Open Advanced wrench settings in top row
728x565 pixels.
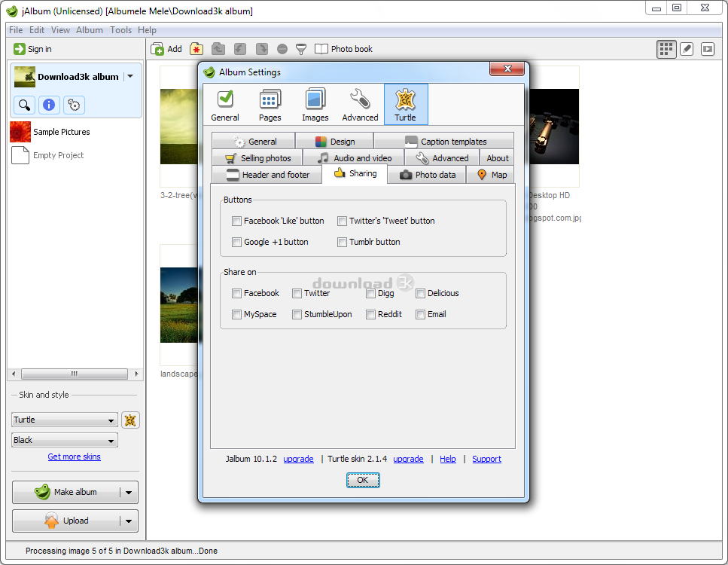coord(361,105)
